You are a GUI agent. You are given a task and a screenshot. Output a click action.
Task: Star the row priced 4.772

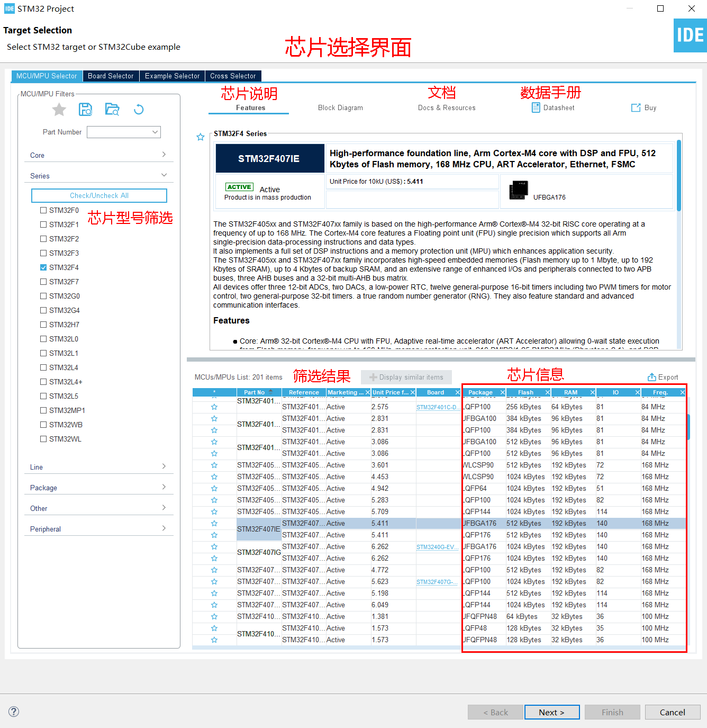click(214, 570)
